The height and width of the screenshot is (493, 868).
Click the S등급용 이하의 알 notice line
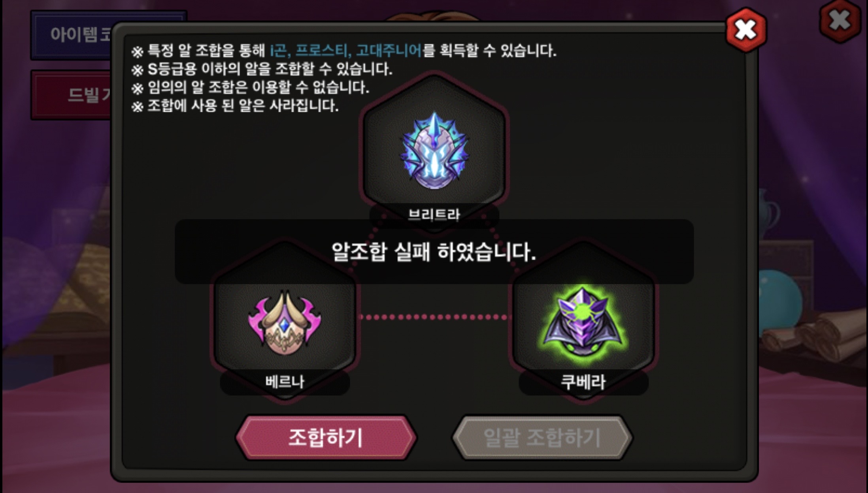[262, 70]
